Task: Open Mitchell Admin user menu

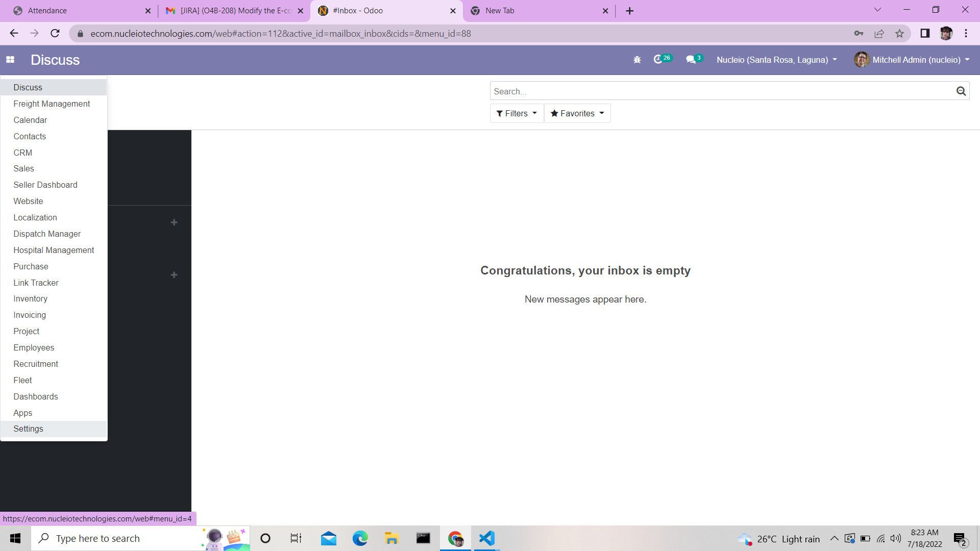Action: (x=912, y=60)
